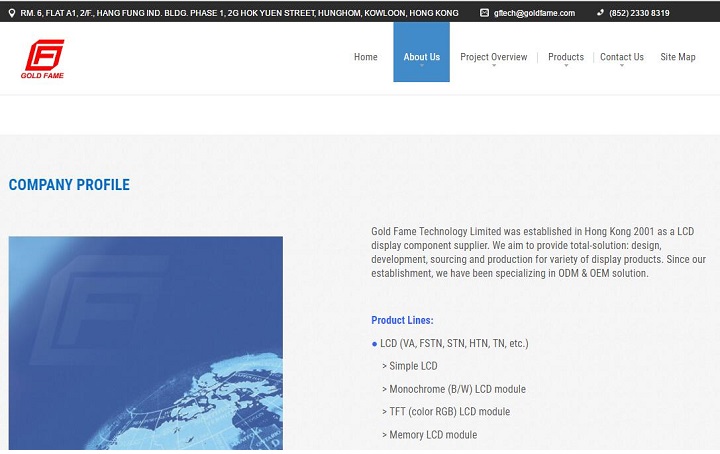Click the gftech@goldfame.com email link
This screenshot has height=454, width=720.
click(x=534, y=13)
